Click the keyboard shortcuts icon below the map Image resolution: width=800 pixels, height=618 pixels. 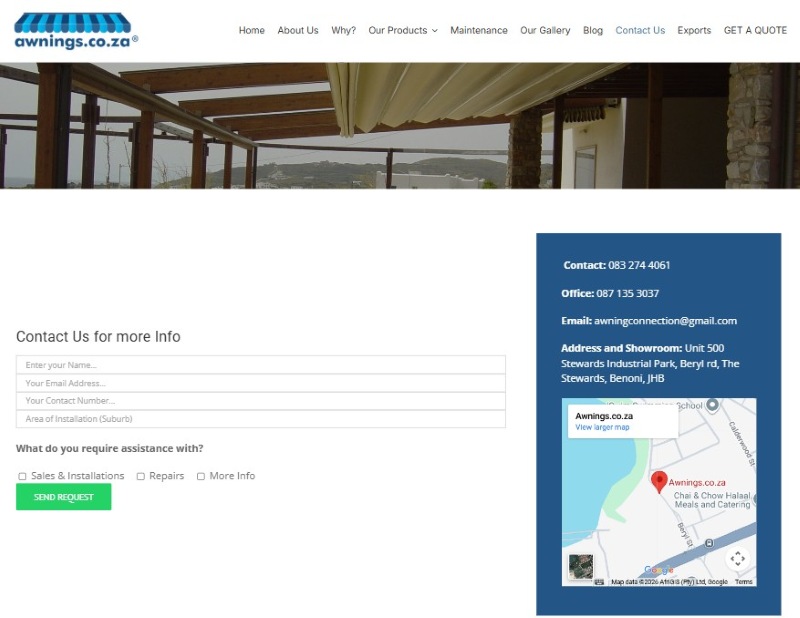tap(597, 579)
